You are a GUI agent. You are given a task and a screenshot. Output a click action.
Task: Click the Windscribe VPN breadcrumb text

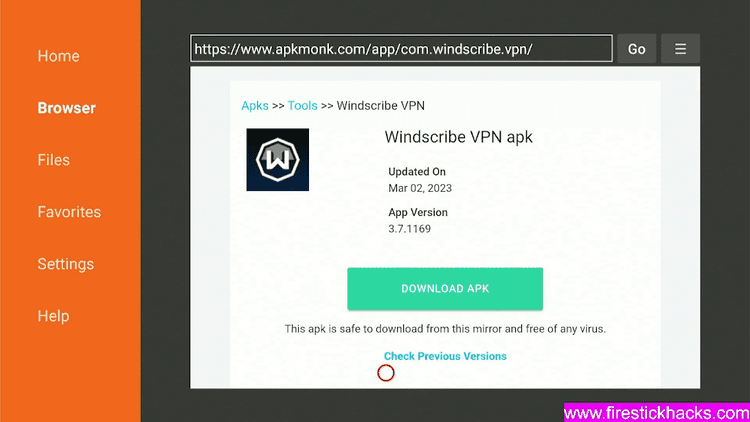(x=381, y=106)
